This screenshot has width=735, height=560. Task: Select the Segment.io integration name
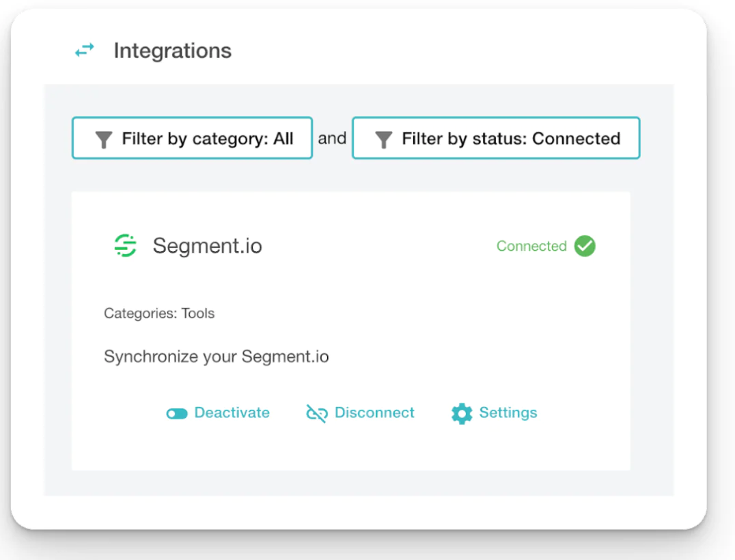coord(207,246)
